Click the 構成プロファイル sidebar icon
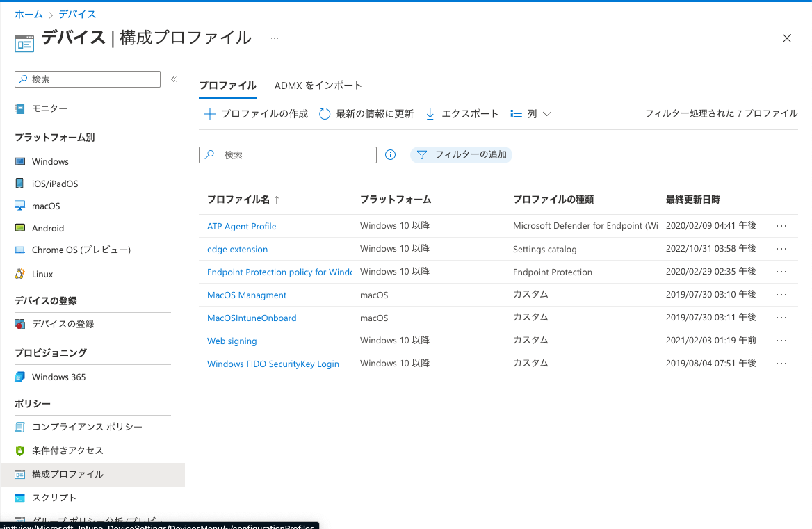This screenshot has width=812, height=529. point(19,474)
